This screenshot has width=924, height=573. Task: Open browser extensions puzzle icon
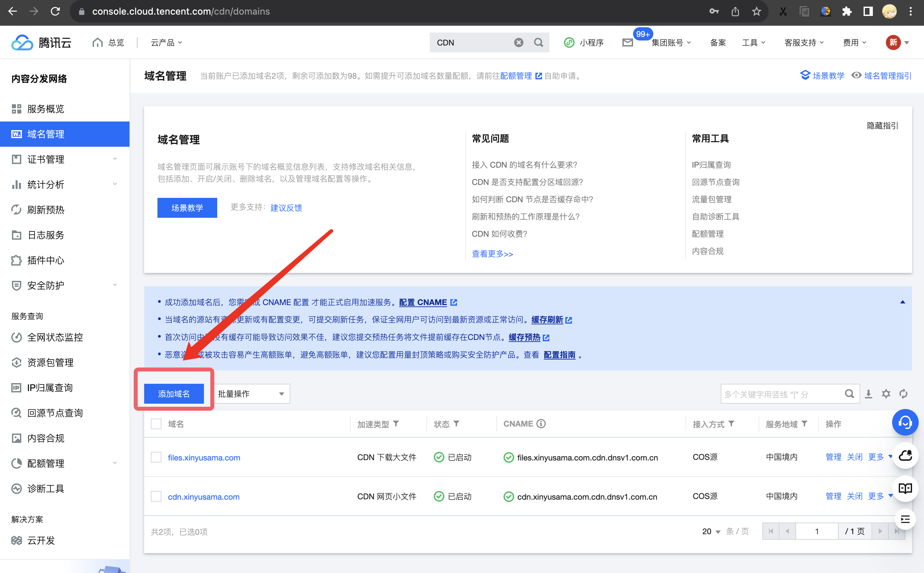point(847,11)
